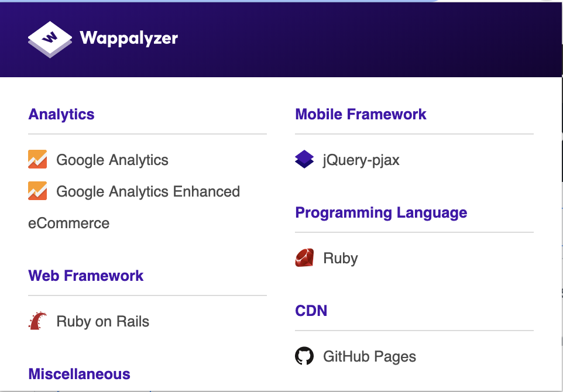The height and width of the screenshot is (392, 563).
Task: Select the Ruby text label
Action: coord(340,257)
